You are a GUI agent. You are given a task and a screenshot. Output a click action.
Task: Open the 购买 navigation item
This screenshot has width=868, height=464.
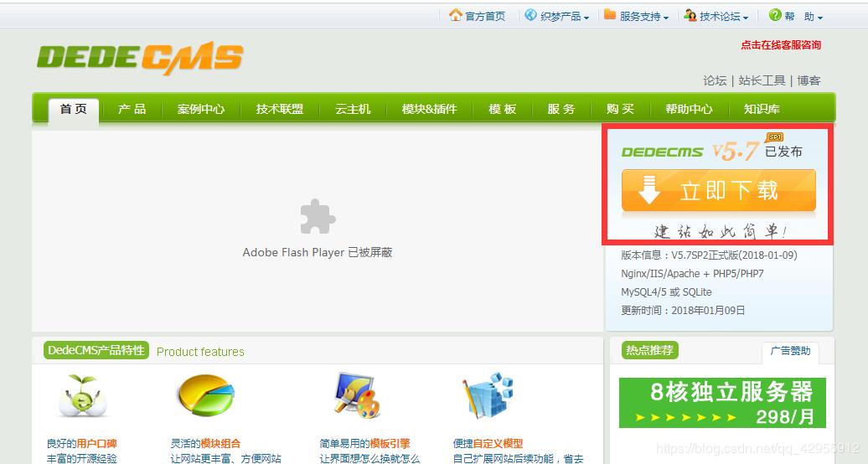620,109
